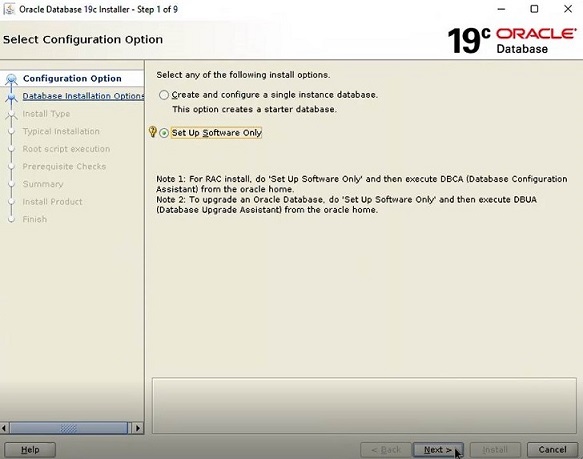Click the Root script execution step
The height and width of the screenshot is (459, 583).
[66, 149]
